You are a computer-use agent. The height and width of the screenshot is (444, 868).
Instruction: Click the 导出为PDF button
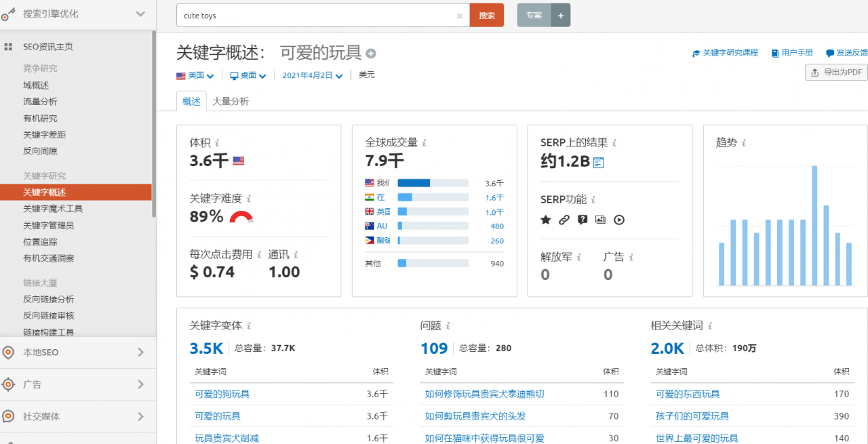coord(836,72)
